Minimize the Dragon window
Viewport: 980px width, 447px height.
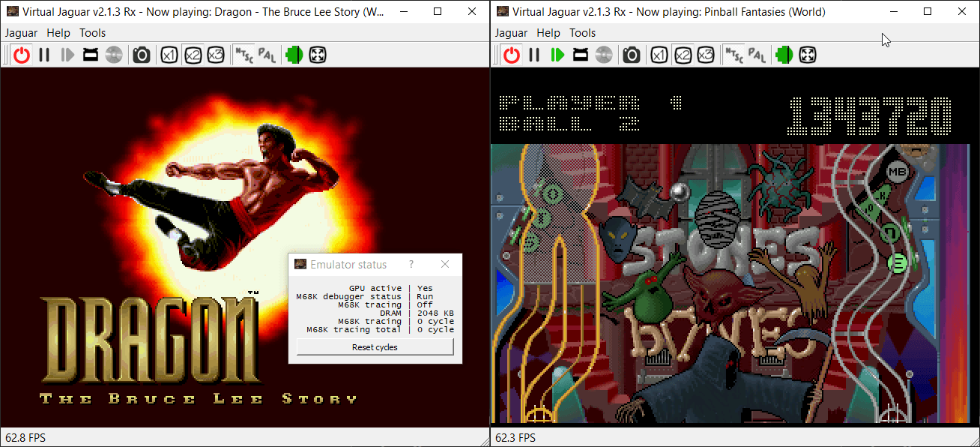click(x=403, y=12)
